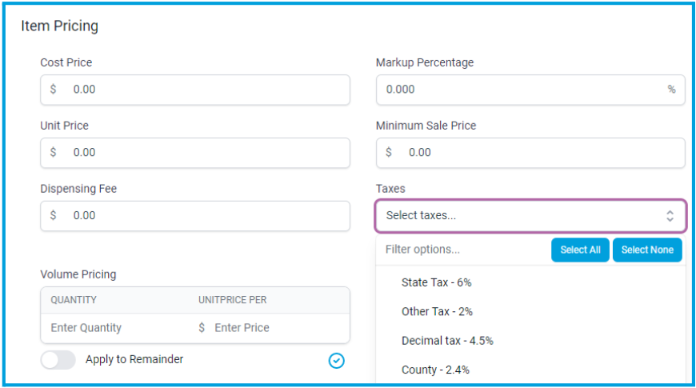Click into the Cost Price field
Viewport: 696px width, 388px height.
[x=195, y=90]
